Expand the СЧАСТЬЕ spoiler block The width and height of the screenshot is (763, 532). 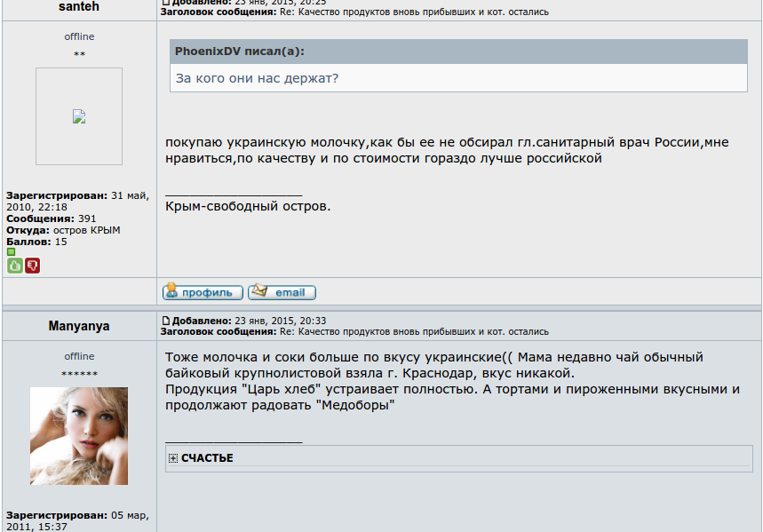[x=197, y=458]
